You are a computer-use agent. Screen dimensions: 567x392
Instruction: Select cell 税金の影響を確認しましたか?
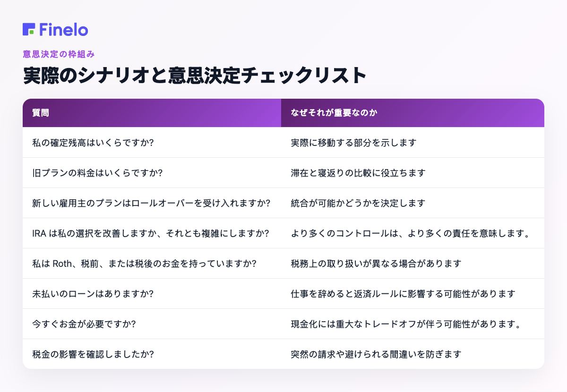152,354
